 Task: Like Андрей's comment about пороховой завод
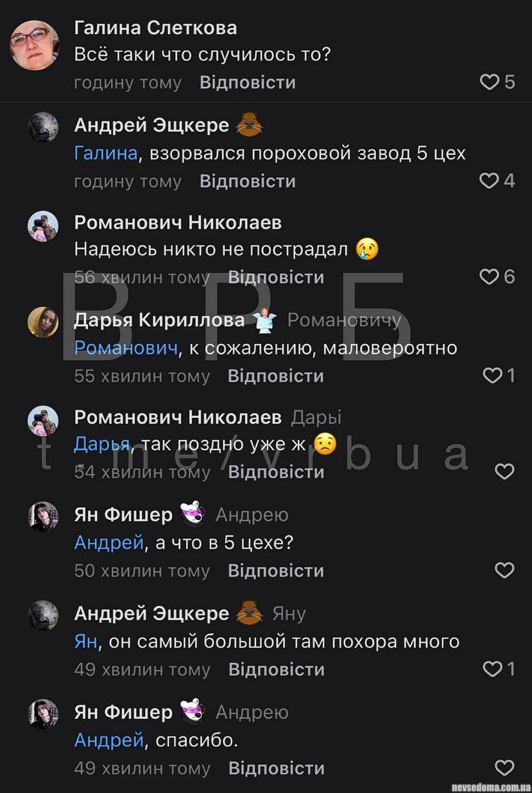(x=490, y=181)
